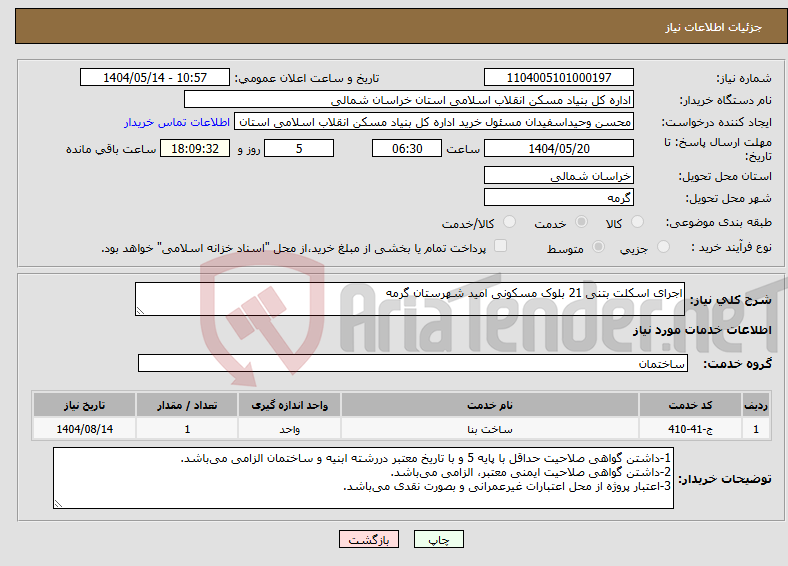The image size is (788, 566).
Task: Click the گروه خدمت label
Action: 737,364
